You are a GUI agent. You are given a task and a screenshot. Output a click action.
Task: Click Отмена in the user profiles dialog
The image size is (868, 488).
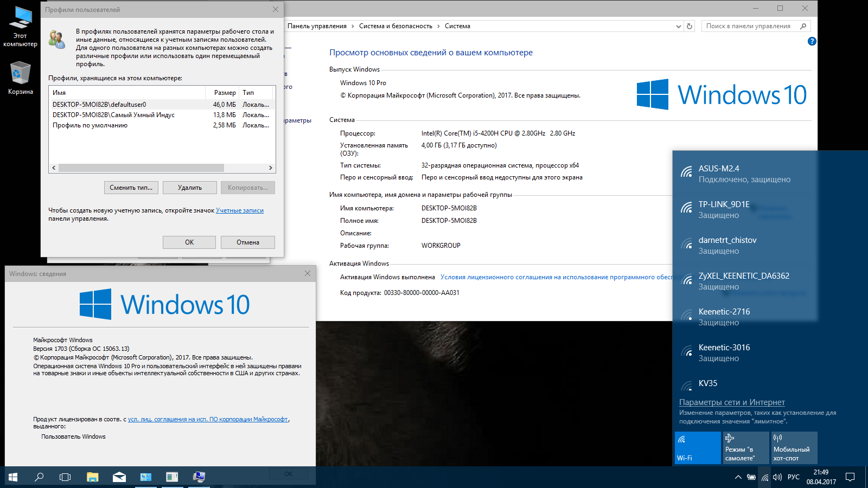(x=248, y=242)
